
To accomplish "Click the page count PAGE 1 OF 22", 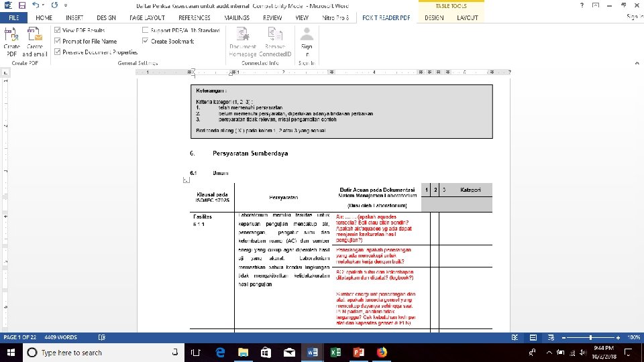I will tap(19, 337).
